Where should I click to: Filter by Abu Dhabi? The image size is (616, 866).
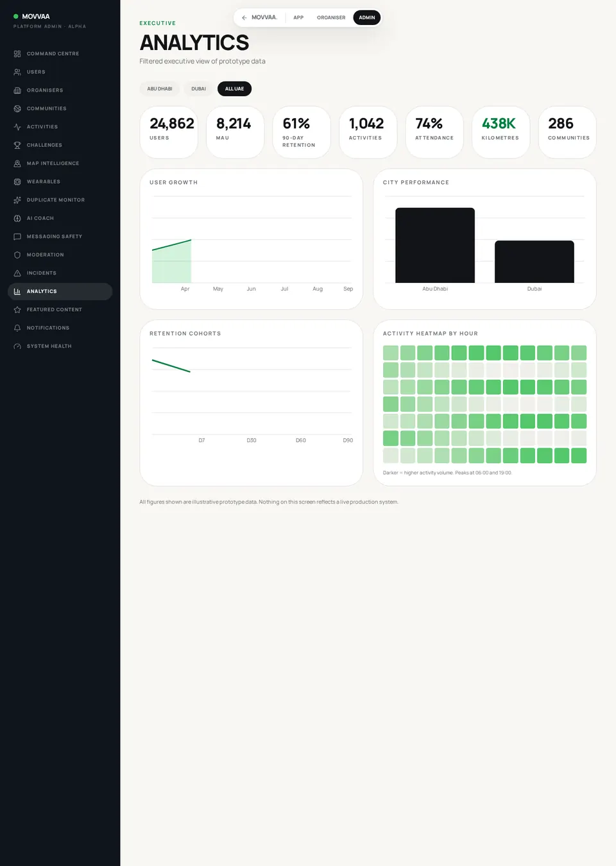point(160,89)
